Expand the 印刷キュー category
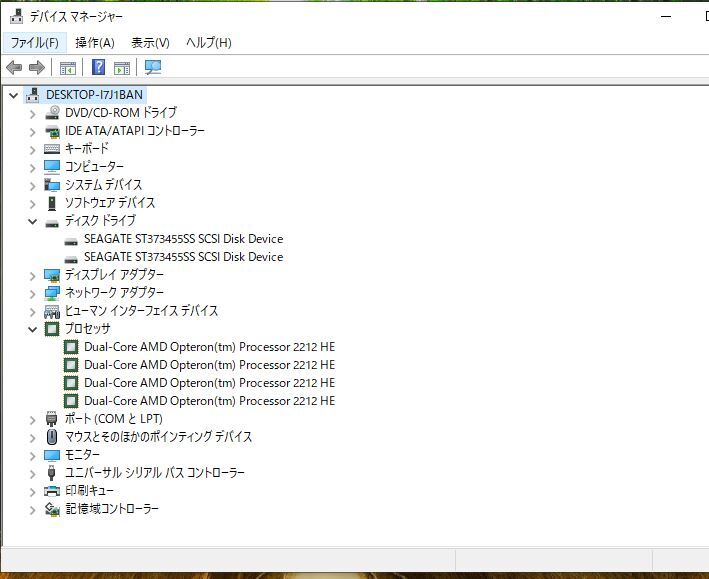 [x=33, y=492]
